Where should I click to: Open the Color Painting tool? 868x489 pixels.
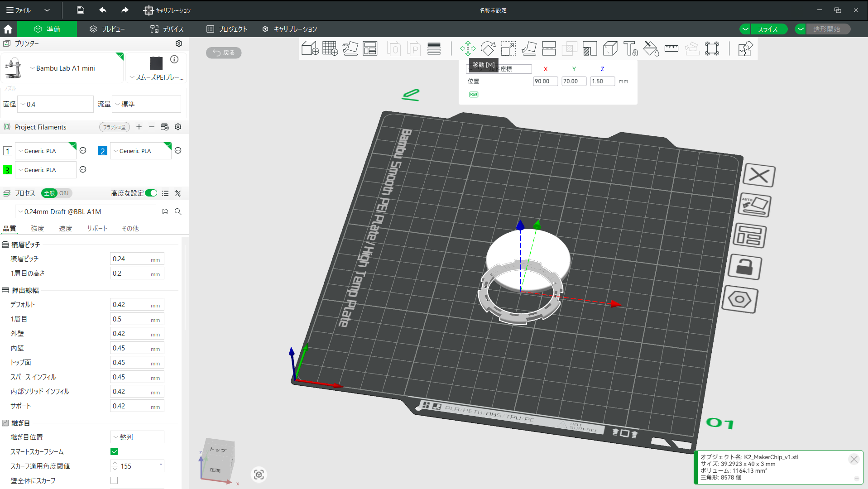pyautogui.click(x=651, y=48)
